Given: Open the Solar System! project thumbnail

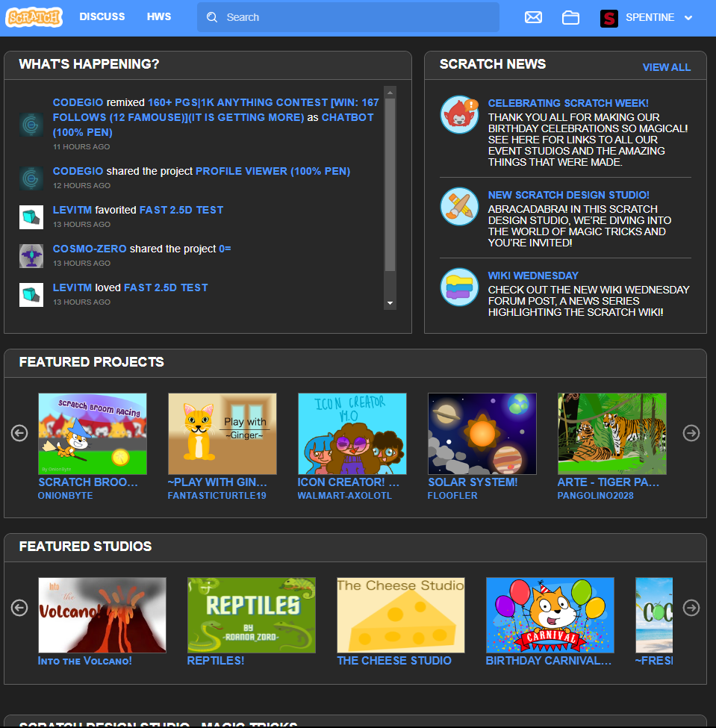Looking at the screenshot, I should click(x=482, y=434).
